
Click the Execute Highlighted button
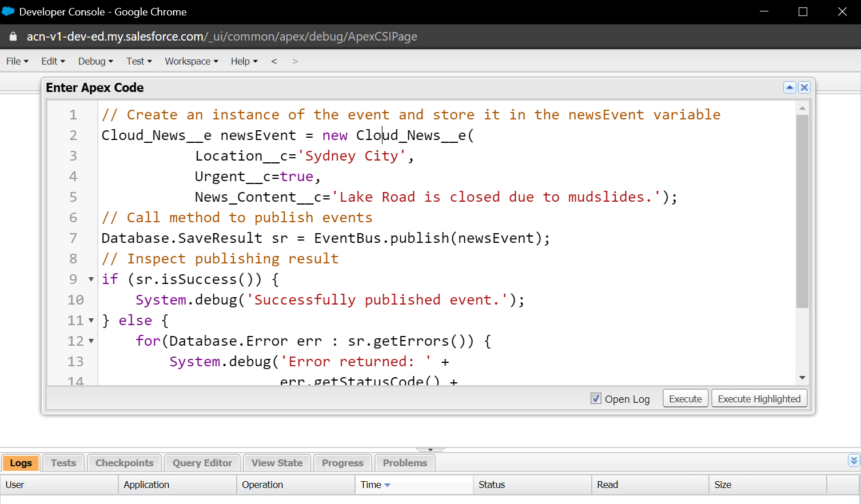pos(759,399)
